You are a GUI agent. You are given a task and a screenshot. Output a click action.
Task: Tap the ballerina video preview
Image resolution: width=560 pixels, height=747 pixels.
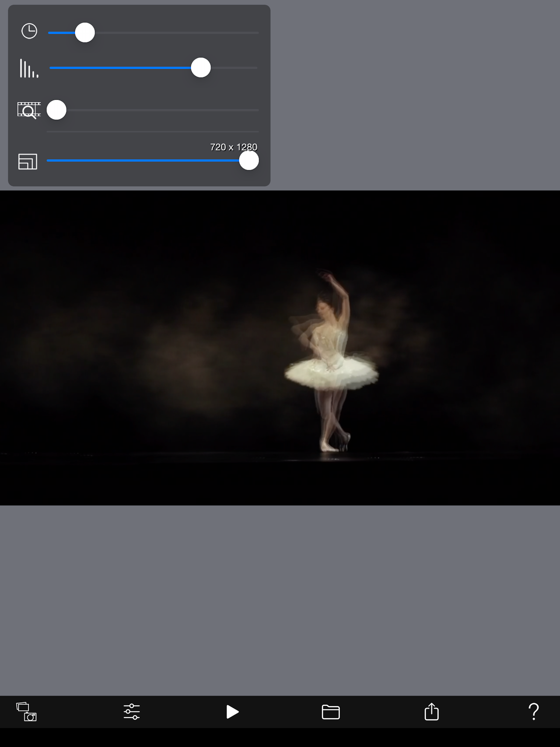pos(280,348)
